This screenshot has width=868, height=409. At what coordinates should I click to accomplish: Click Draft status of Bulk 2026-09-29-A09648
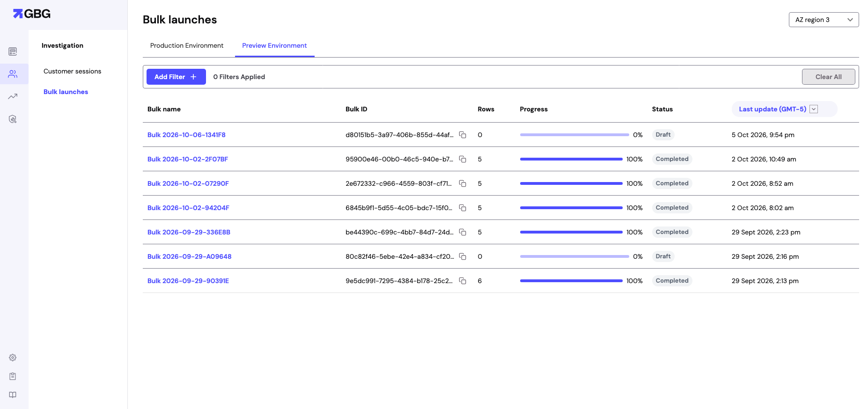[x=663, y=256]
